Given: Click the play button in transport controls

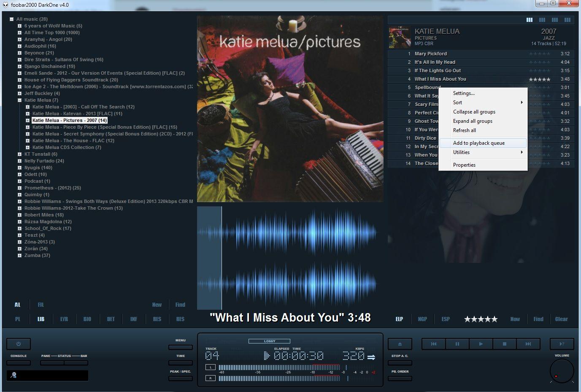Looking at the screenshot, I should click(481, 344).
